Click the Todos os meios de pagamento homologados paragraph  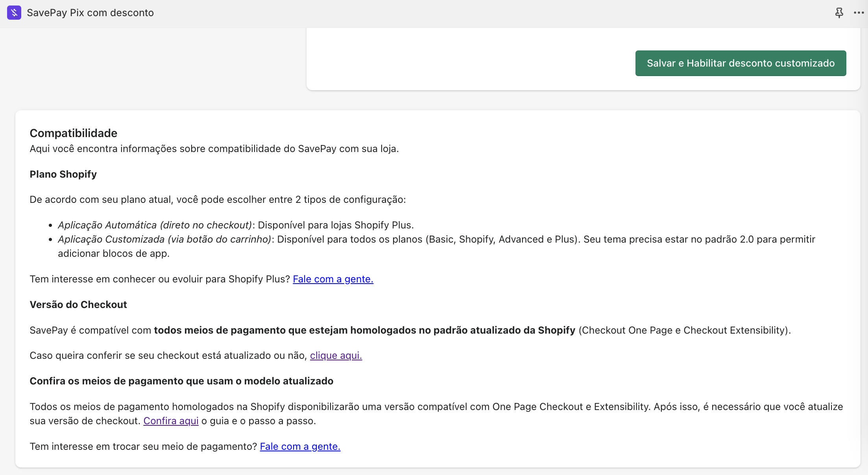(x=436, y=406)
